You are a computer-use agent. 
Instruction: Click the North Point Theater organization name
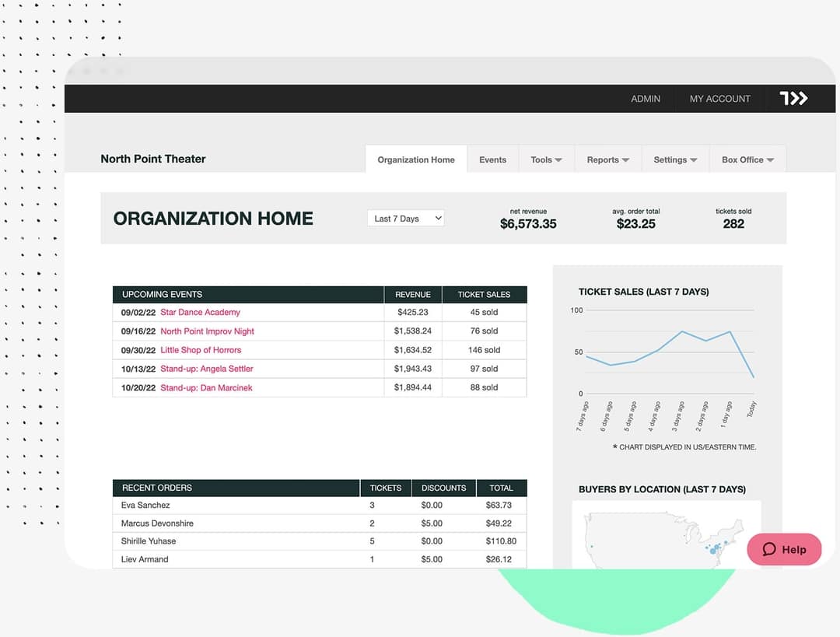pyautogui.click(x=152, y=159)
